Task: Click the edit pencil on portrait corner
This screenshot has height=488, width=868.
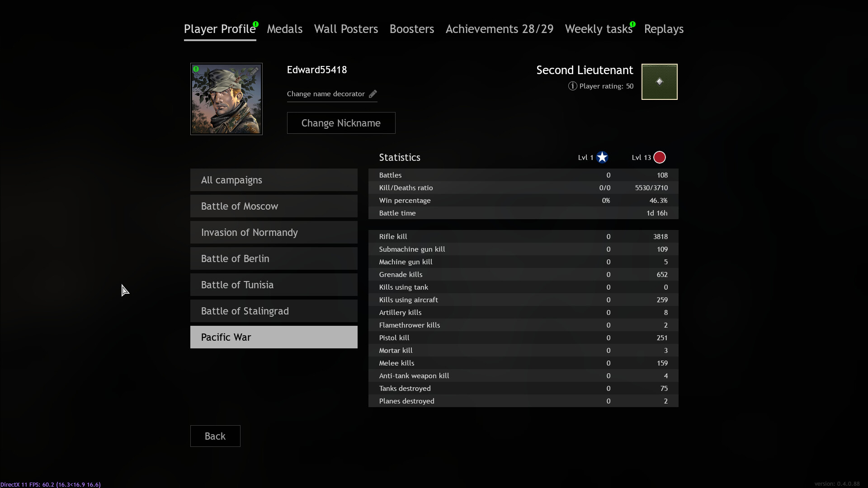Action: click(x=255, y=70)
